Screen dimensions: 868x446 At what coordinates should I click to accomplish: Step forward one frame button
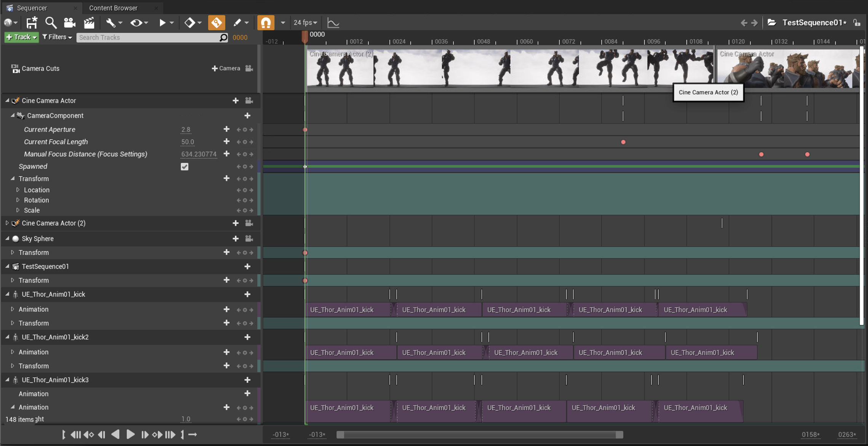(x=144, y=435)
